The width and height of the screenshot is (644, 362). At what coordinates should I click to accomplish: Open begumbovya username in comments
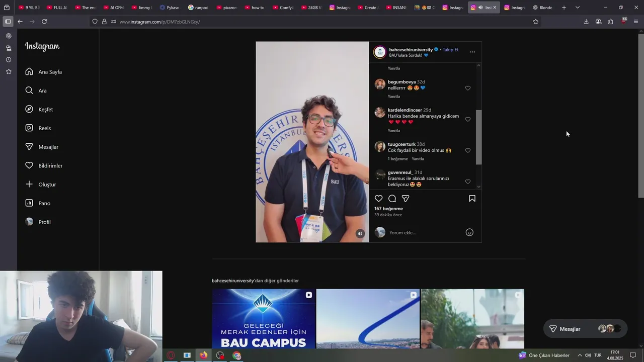[x=401, y=82]
